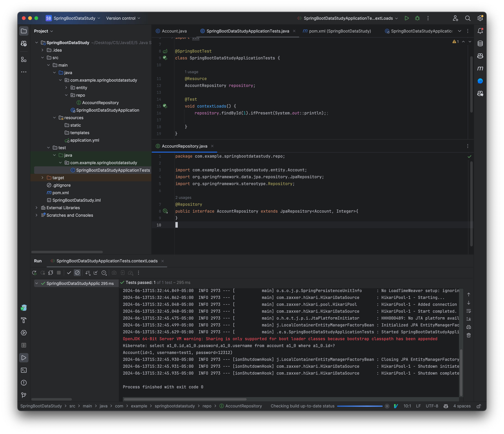Toggle scroll to end of console
Image resolution: width=504 pixels, height=434 pixels.
click(x=469, y=319)
